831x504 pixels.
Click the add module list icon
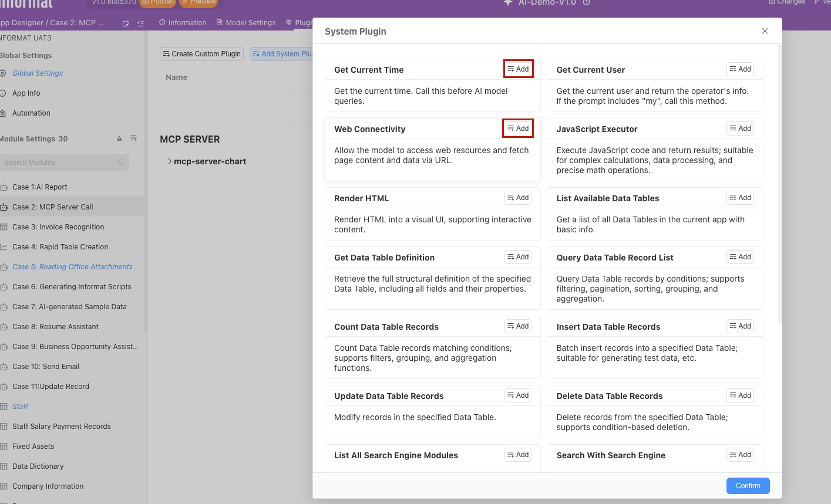[134, 139]
